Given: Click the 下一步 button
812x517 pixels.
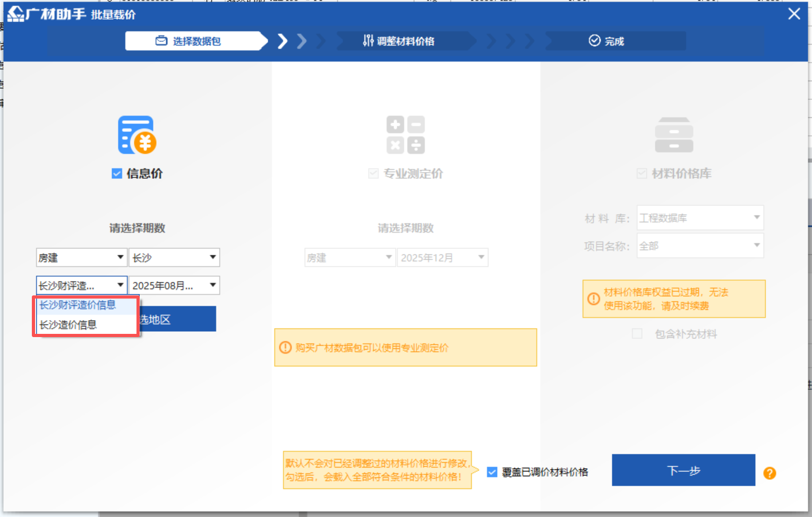Looking at the screenshot, I should tap(683, 470).
